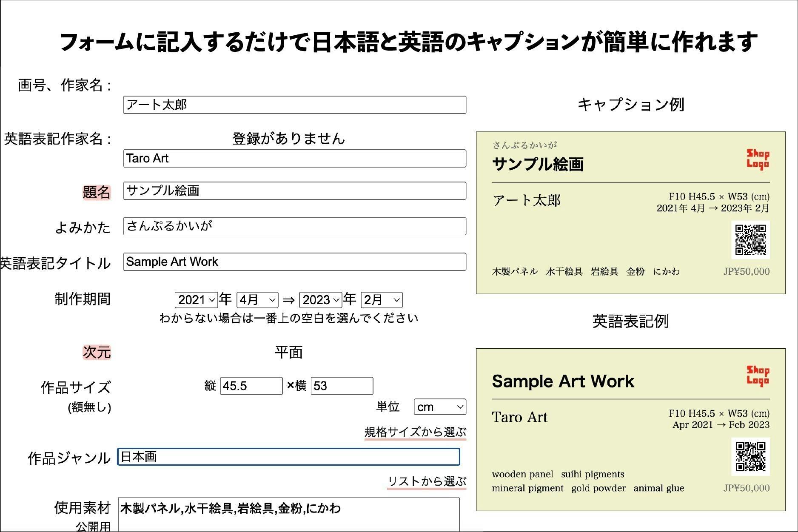Open the end month 2月 dropdown
This screenshot has height=532, width=798.
click(x=381, y=300)
